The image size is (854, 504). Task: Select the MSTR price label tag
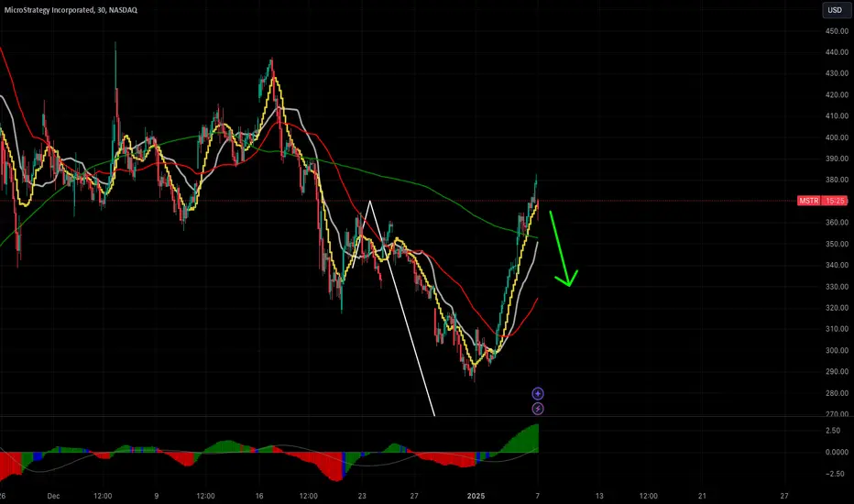point(823,201)
